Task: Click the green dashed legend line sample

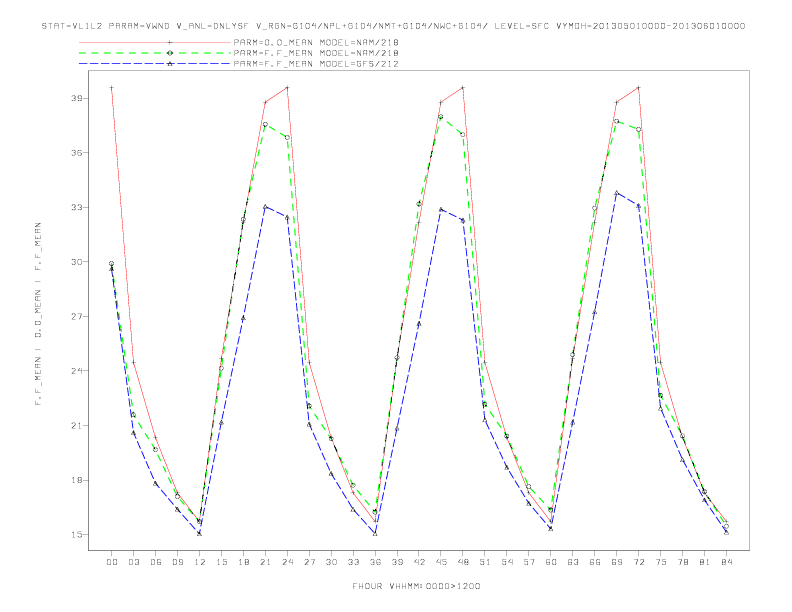Action: [x=155, y=53]
